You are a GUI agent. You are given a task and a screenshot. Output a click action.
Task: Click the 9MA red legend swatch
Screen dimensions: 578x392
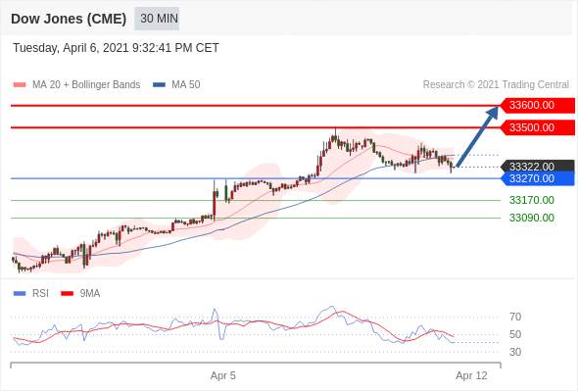[67, 294]
